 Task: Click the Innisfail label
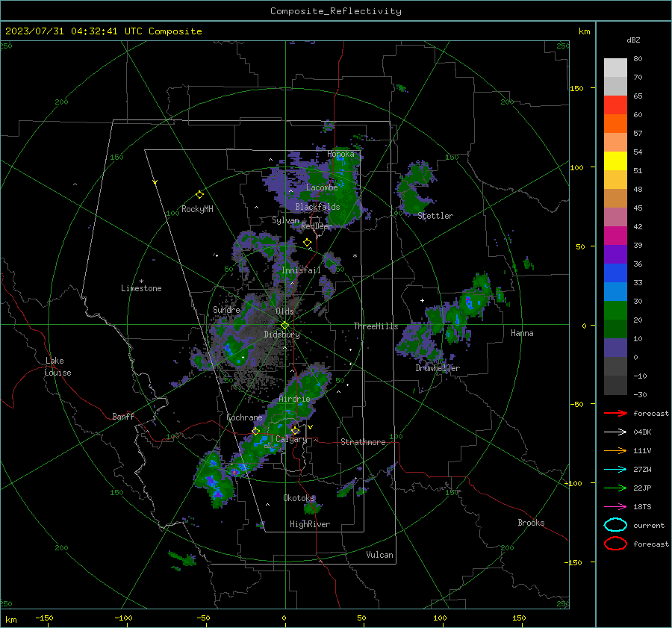coord(301,270)
